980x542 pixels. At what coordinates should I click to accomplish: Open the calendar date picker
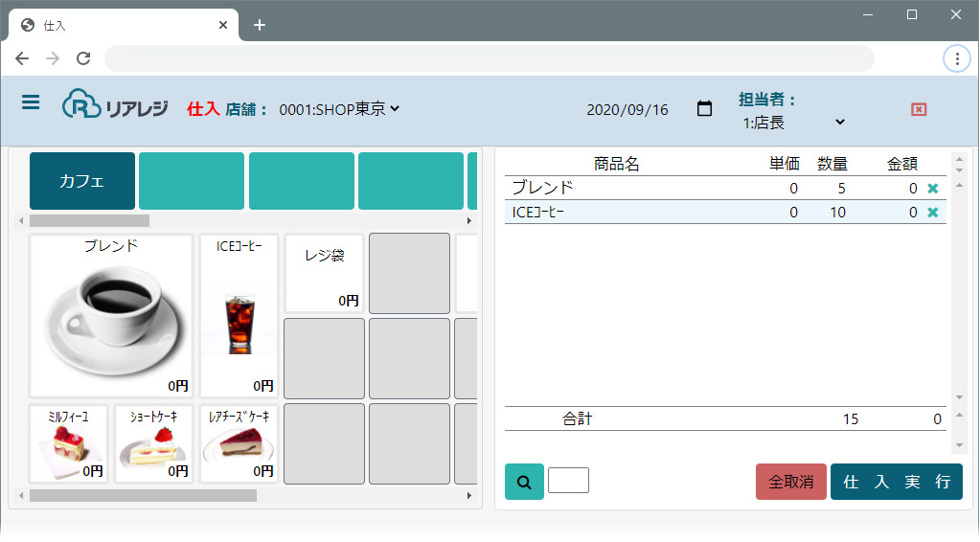(704, 108)
